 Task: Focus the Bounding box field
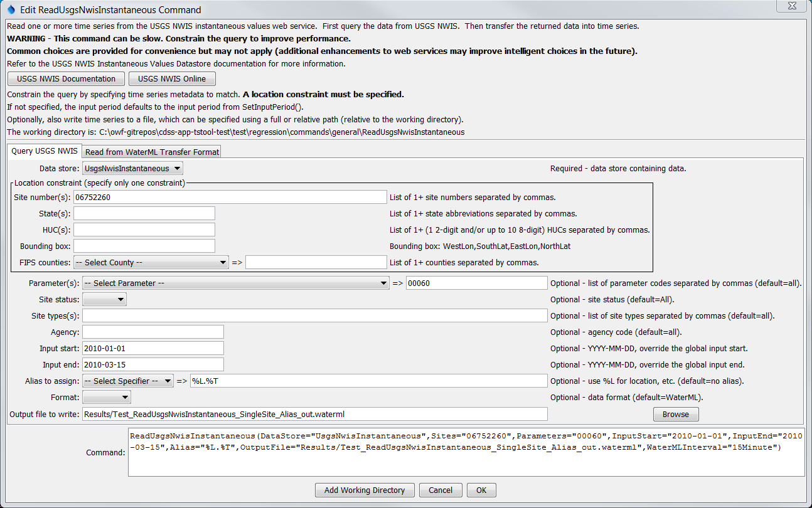(144, 246)
